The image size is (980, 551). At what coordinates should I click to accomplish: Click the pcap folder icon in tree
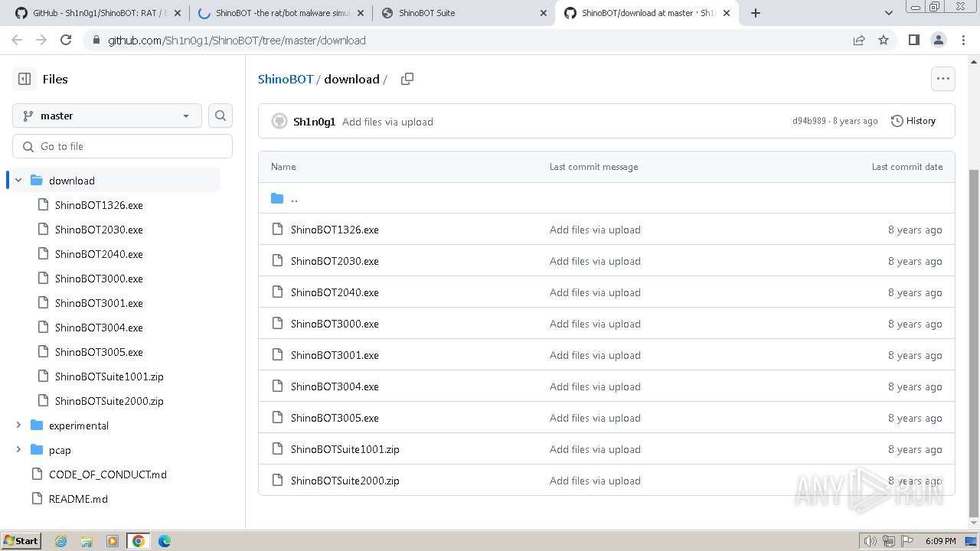tap(37, 450)
